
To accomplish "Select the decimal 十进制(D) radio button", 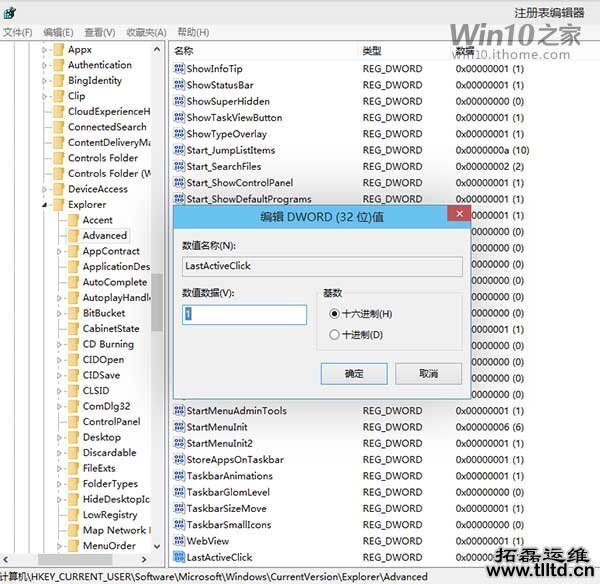I will [x=334, y=335].
